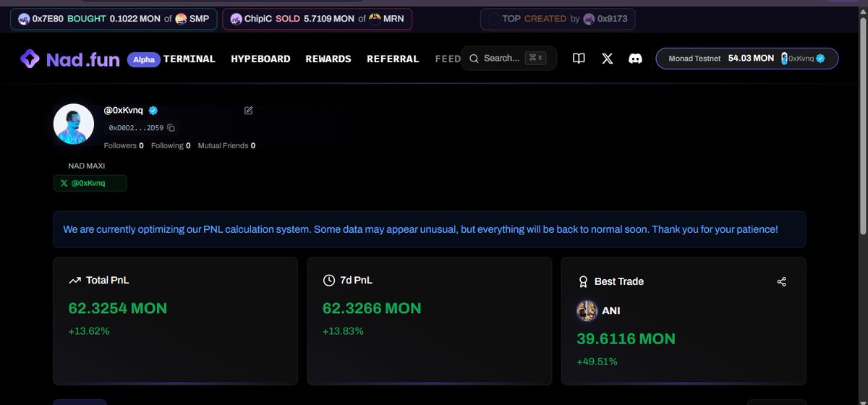Click the Followers count
Screen dimensions: 868x405
(x=124, y=145)
